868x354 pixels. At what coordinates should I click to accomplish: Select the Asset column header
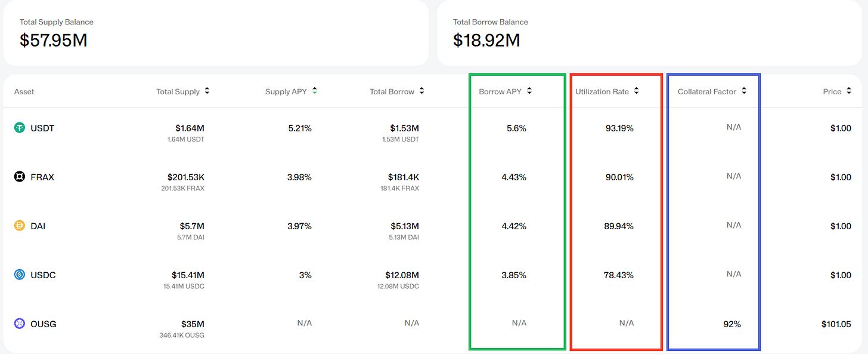click(x=24, y=92)
